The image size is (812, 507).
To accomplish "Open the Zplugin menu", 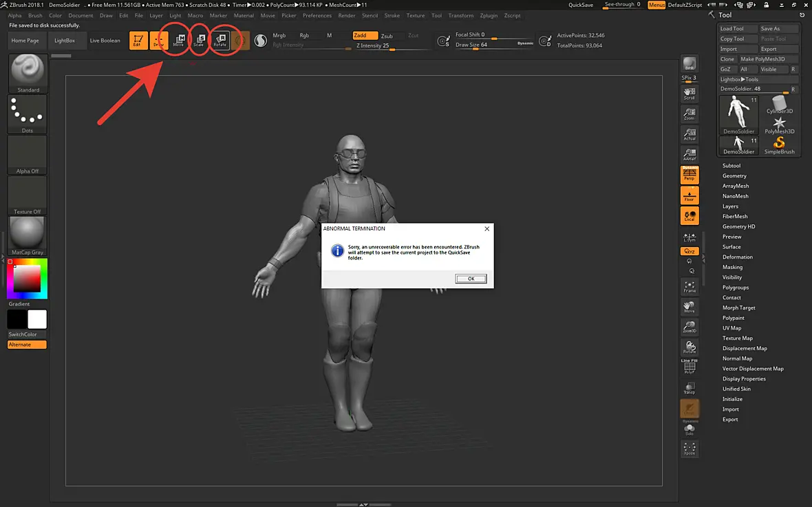I will [x=489, y=16].
